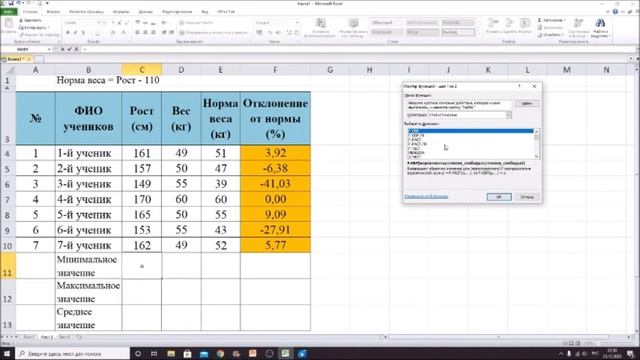Open the Insert cells dropdown

(x=493, y=27)
